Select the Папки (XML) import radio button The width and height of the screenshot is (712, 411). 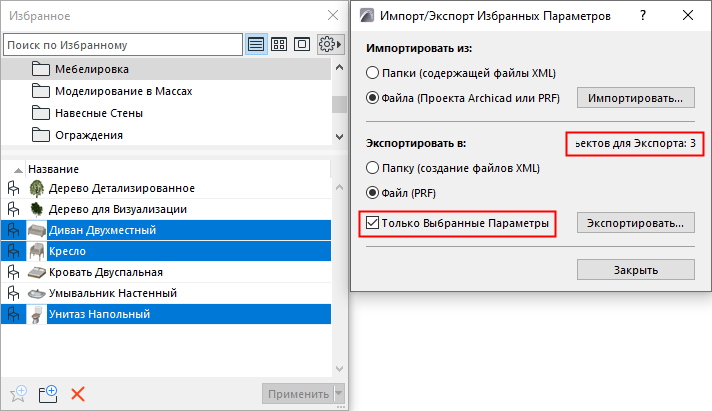pos(373,73)
